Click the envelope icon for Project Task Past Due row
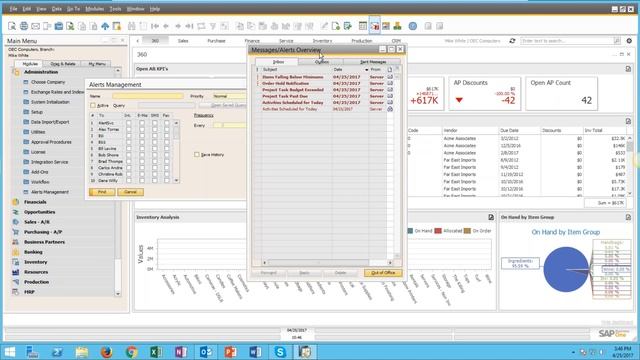Screen dimensions: 640x360 pyautogui.click(x=390, y=96)
